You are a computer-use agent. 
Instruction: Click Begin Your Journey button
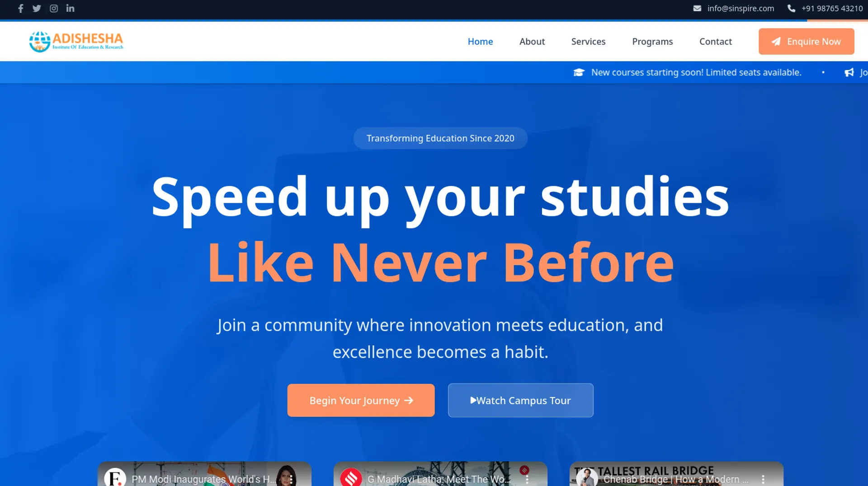pos(361,400)
